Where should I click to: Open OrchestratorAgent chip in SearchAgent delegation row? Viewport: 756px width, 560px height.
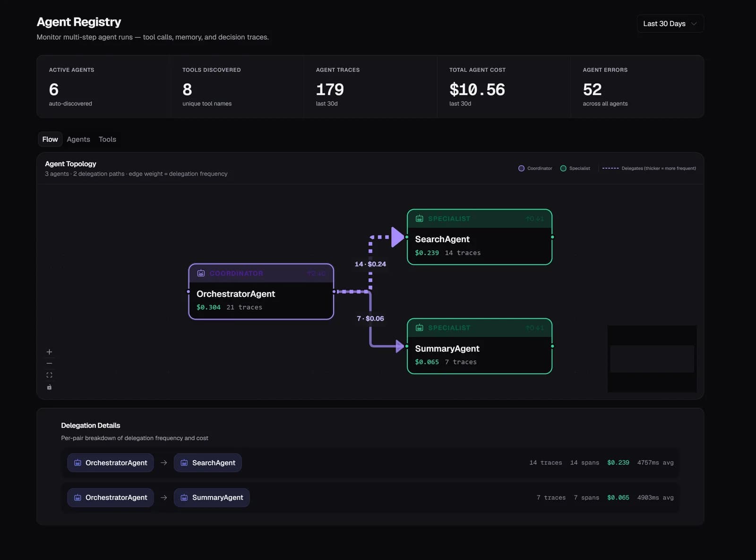coord(111,463)
